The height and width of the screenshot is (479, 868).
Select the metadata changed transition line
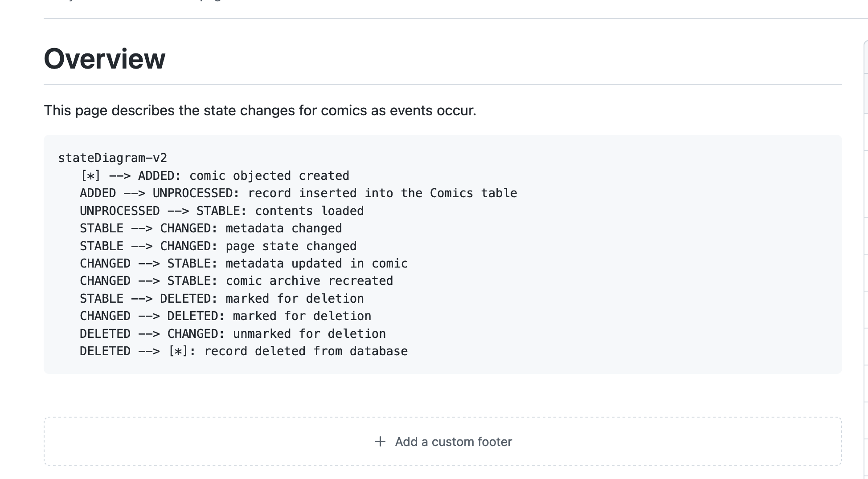coord(211,228)
